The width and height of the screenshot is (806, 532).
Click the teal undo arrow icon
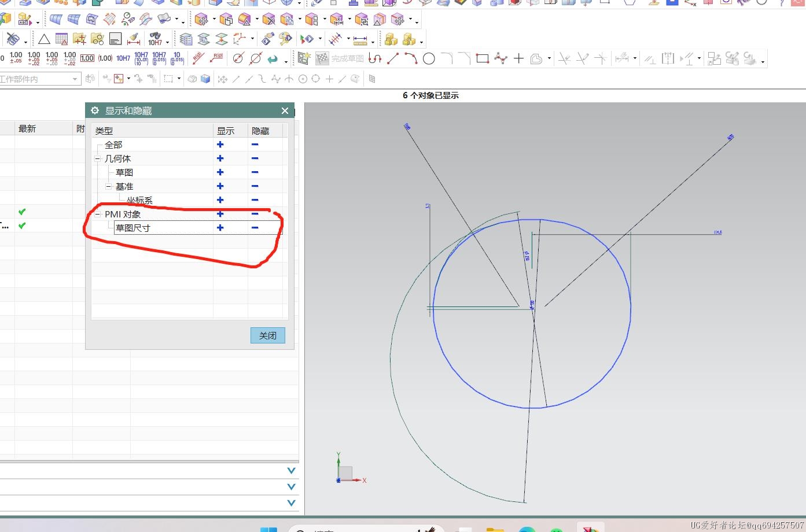273,58
